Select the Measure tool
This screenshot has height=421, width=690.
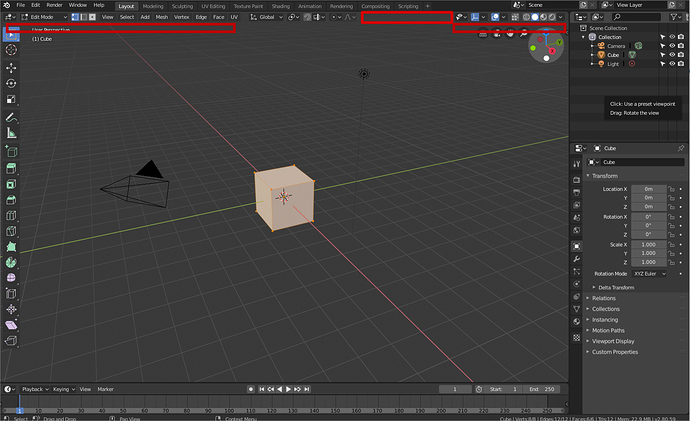tap(11, 133)
